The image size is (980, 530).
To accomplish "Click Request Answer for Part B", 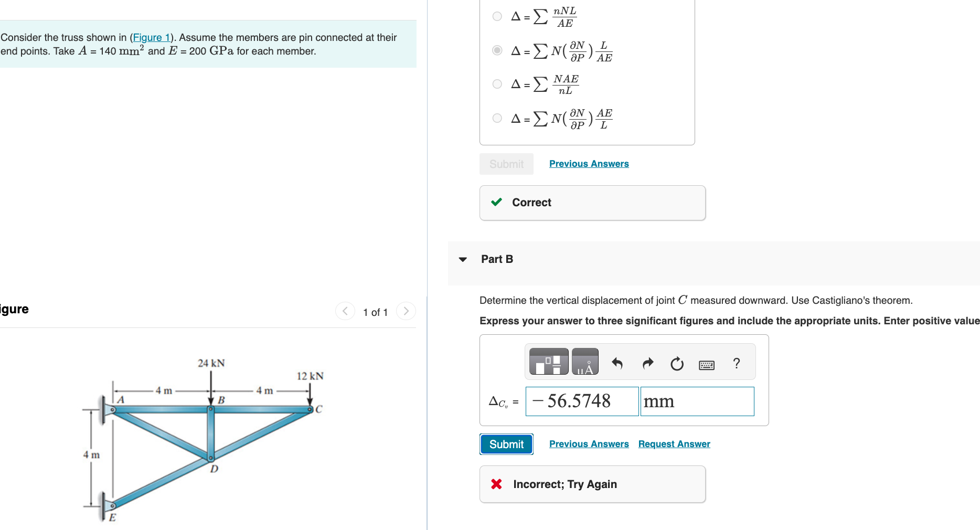I will [x=674, y=443].
